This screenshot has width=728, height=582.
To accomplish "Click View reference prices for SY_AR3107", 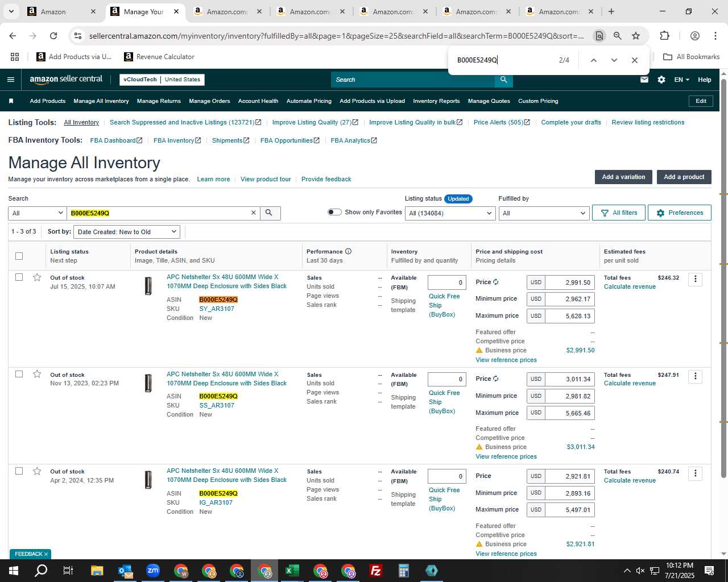I will [x=506, y=360].
